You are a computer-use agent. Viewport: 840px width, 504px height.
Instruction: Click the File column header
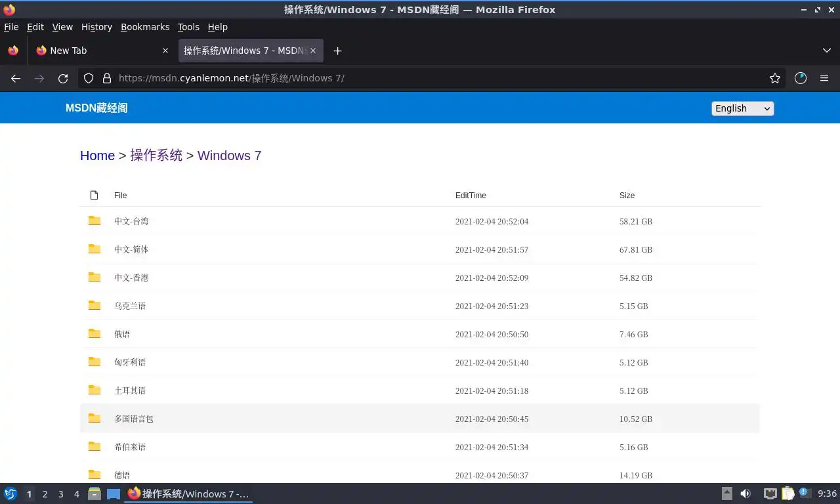[x=120, y=196]
